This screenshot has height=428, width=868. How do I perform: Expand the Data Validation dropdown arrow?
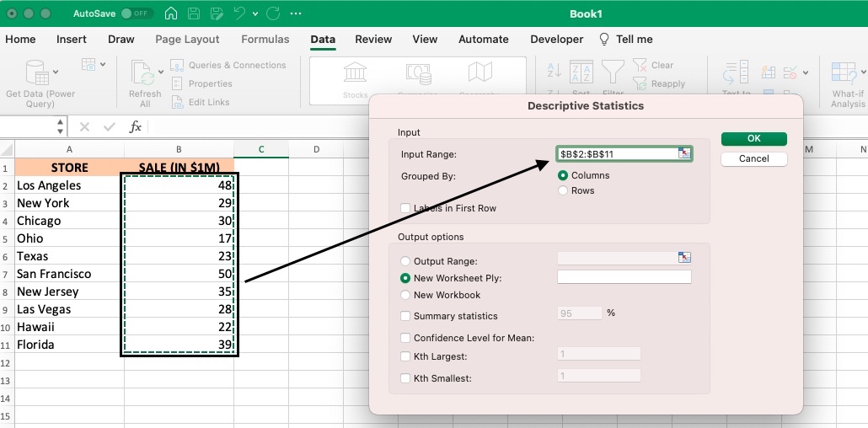pos(806,72)
